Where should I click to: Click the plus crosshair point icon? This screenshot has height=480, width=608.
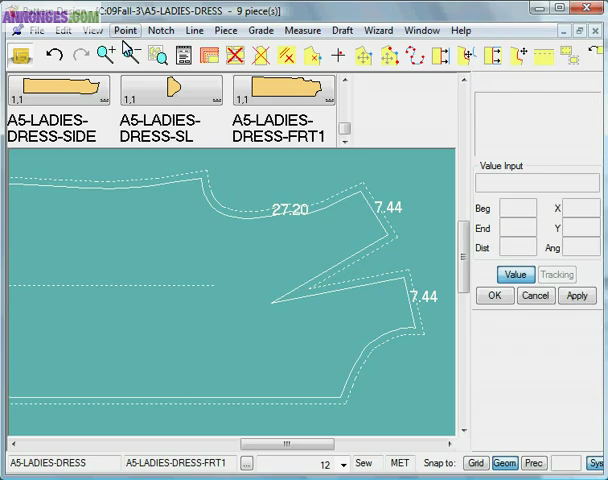[338, 56]
